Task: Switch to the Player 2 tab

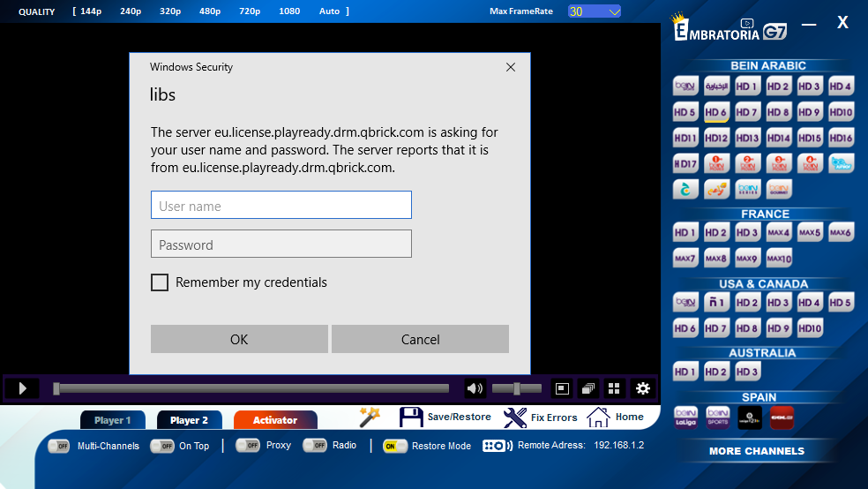Action: tap(190, 420)
